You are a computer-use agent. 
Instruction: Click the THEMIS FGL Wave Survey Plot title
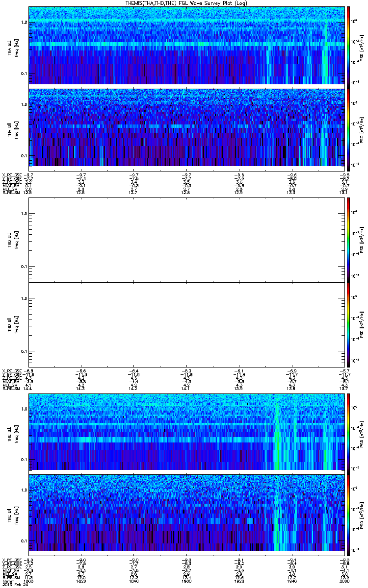coord(187,3)
